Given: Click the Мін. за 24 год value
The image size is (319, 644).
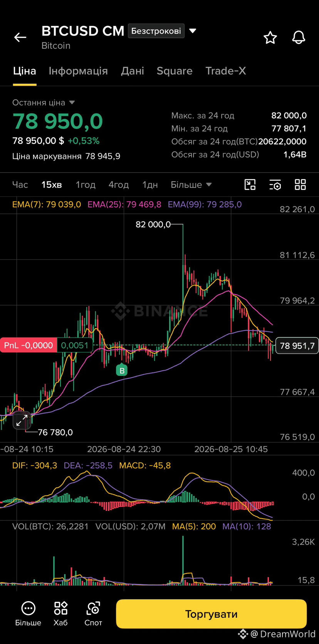Looking at the screenshot, I should pos(289,128).
